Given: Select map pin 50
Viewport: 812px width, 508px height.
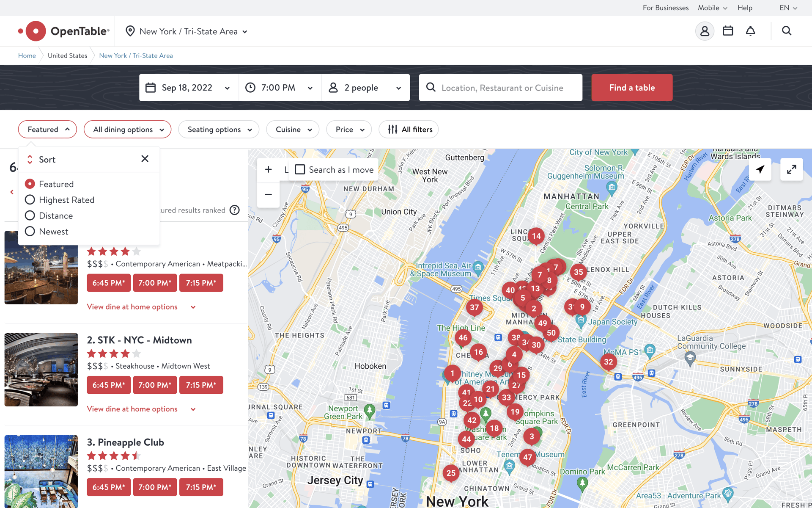Looking at the screenshot, I should pos(551,333).
